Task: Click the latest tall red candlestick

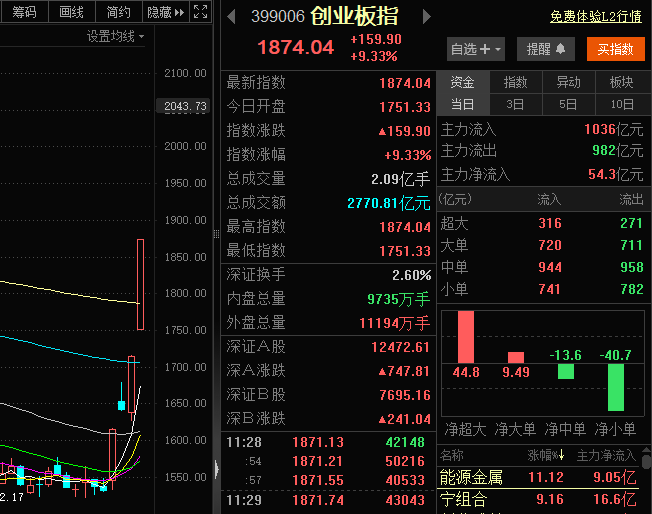Action: tap(141, 284)
